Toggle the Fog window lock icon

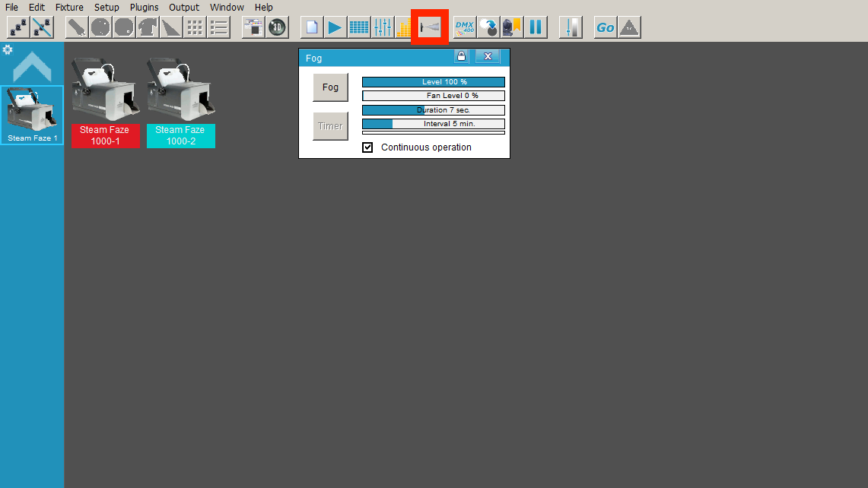pos(461,56)
